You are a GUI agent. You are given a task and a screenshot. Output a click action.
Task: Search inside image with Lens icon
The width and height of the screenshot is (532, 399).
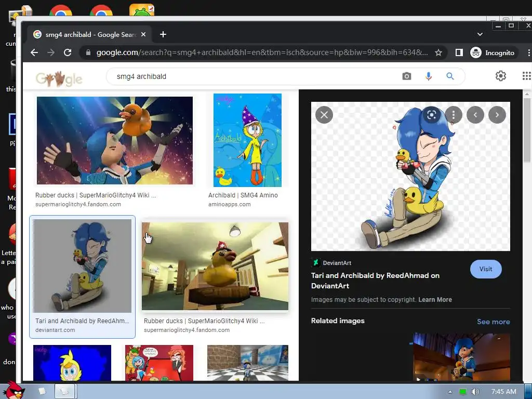coord(432,115)
